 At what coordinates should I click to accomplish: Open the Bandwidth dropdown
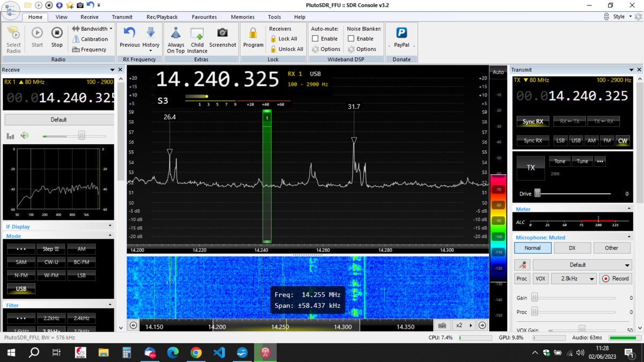click(91, 28)
